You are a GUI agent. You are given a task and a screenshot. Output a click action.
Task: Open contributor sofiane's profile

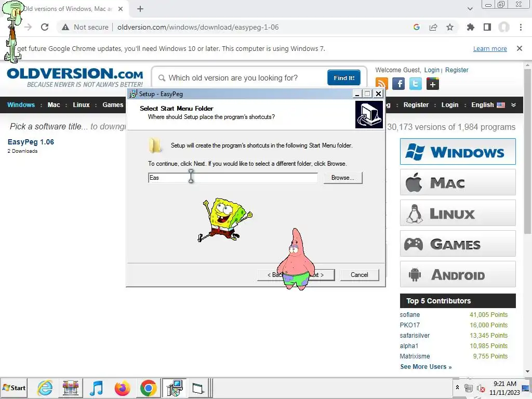pyautogui.click(x=409, y=314)
